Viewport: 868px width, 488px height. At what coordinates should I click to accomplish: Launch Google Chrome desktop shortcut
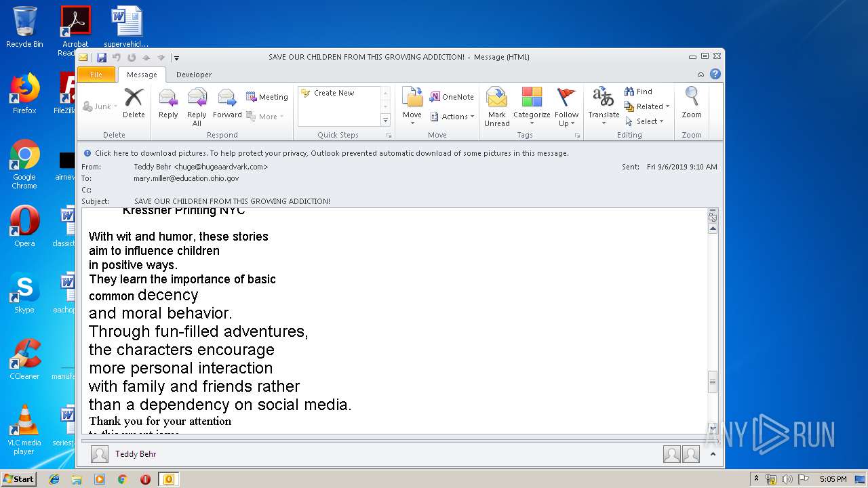tap(24, 164)
